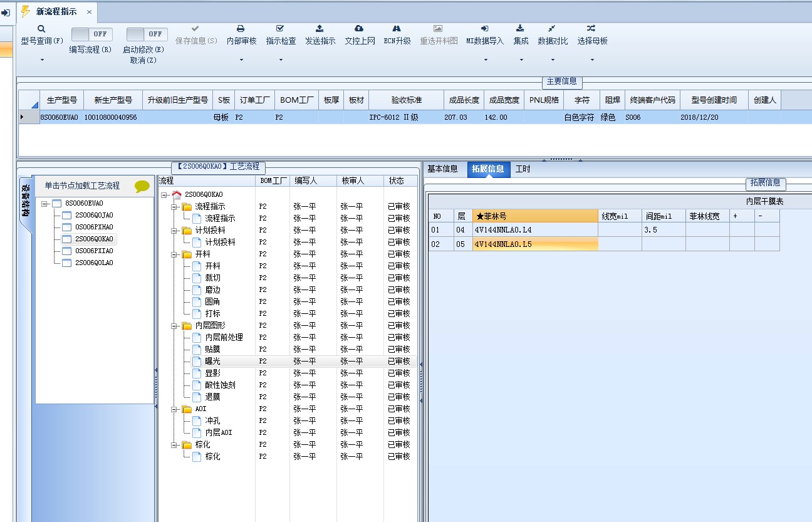
Task: Click the document icon beside 显影
Action: 197,373
